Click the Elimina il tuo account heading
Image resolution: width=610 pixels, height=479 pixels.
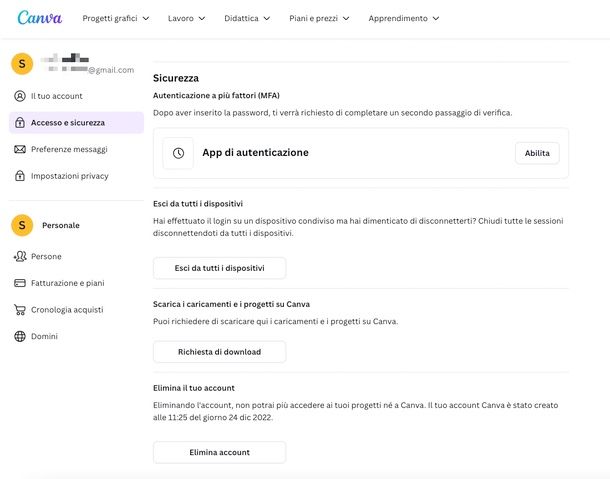194,388
